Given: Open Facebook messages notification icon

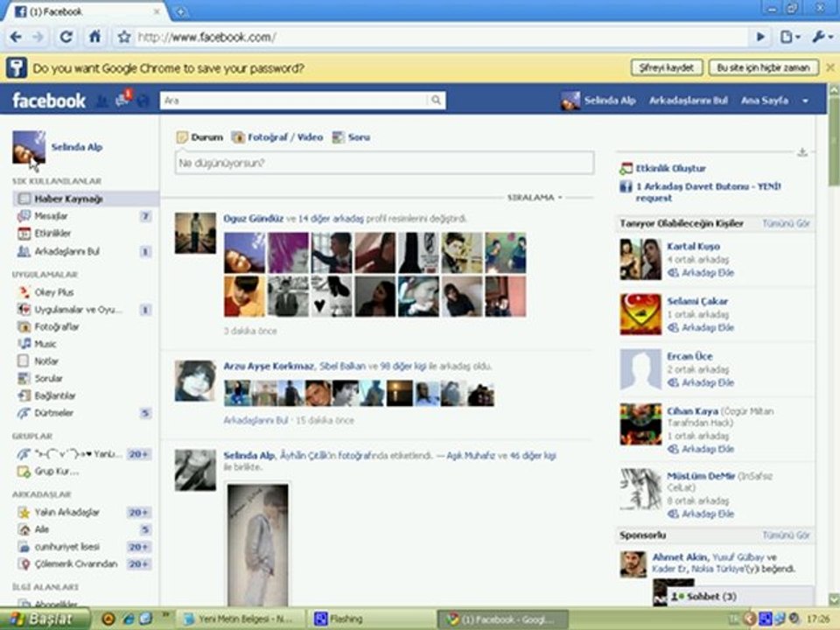Looking at the screenshot, I should click(122, 99).
